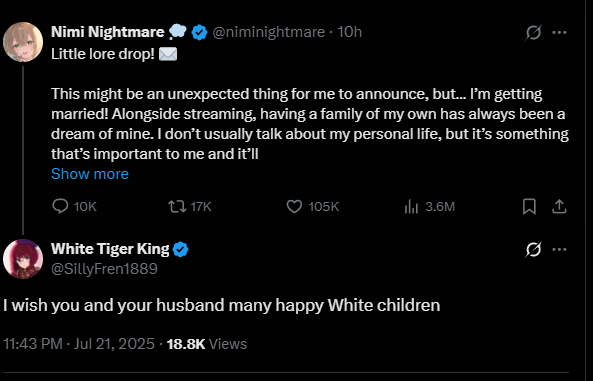Click the 11:43 PM Jul 21, 2025 timestamp
The width and height of the screenshot is (593, 381).
pos(79,344)
